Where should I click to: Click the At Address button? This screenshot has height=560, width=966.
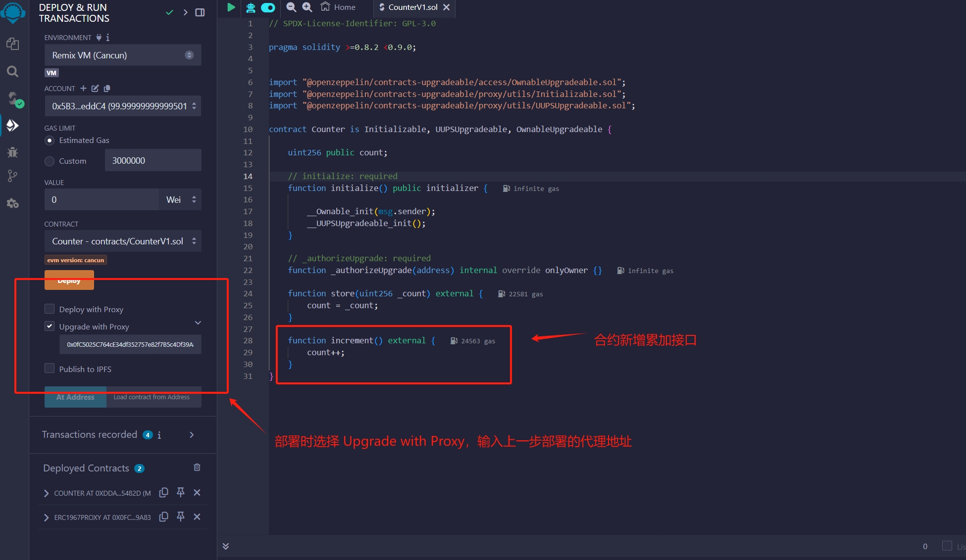pyautogui.click(x=74, y=397)
